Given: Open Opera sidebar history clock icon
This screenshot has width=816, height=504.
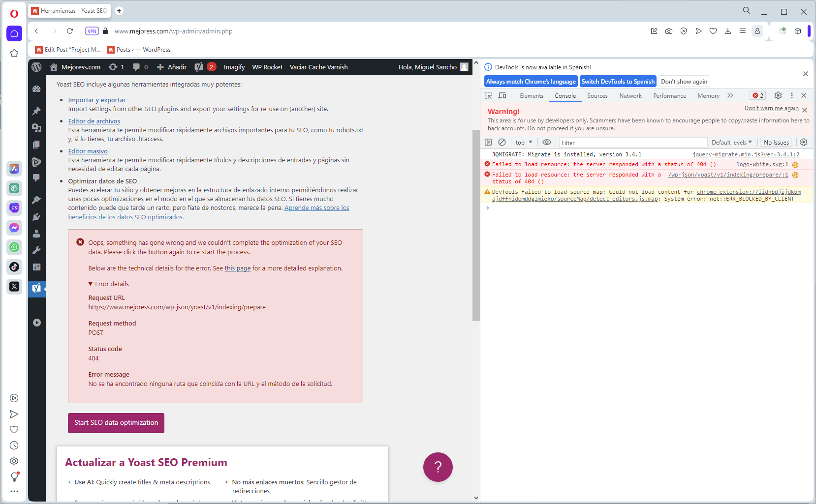Looking at the screenshot, I should [x=14, y=445].
